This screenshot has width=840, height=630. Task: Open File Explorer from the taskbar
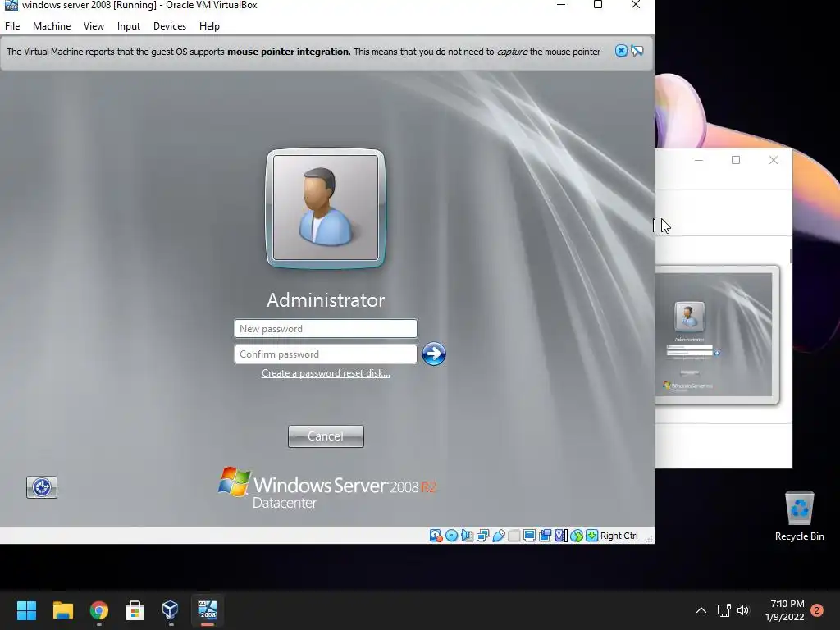tap(62, 610)
